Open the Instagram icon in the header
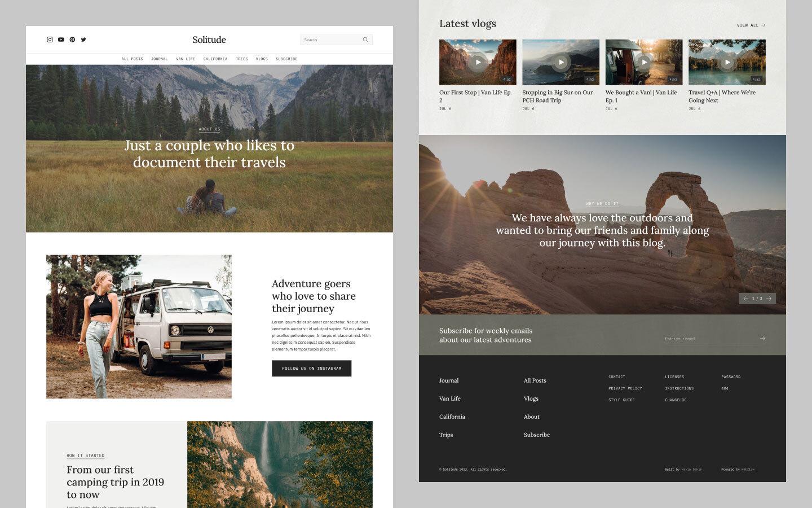This screenshot has height=508, width=812. tap(49, 40)
